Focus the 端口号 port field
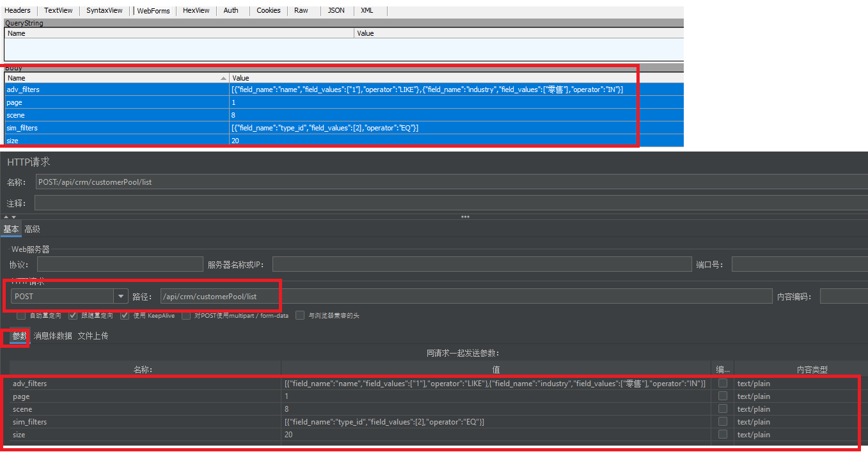This screenshot has width=868, height=452. (800, 264)
